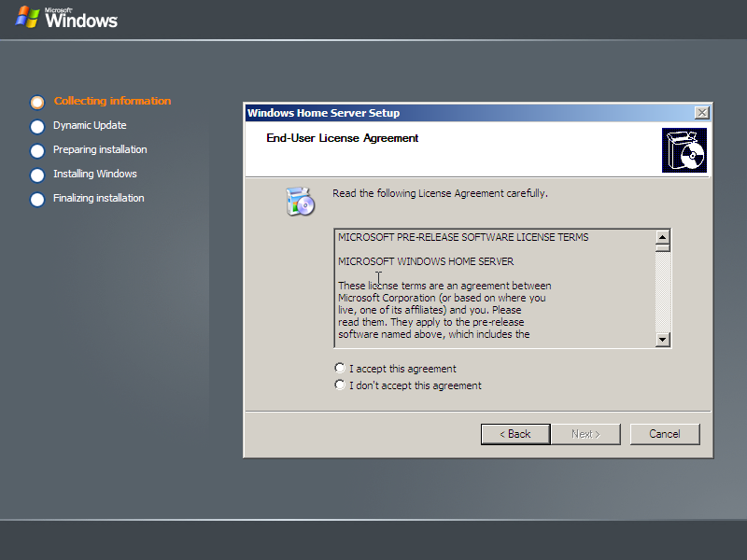Click the "These license terms are an agreement" line
Viewport: 747px width, 560px height.
(x=445, y=286)
